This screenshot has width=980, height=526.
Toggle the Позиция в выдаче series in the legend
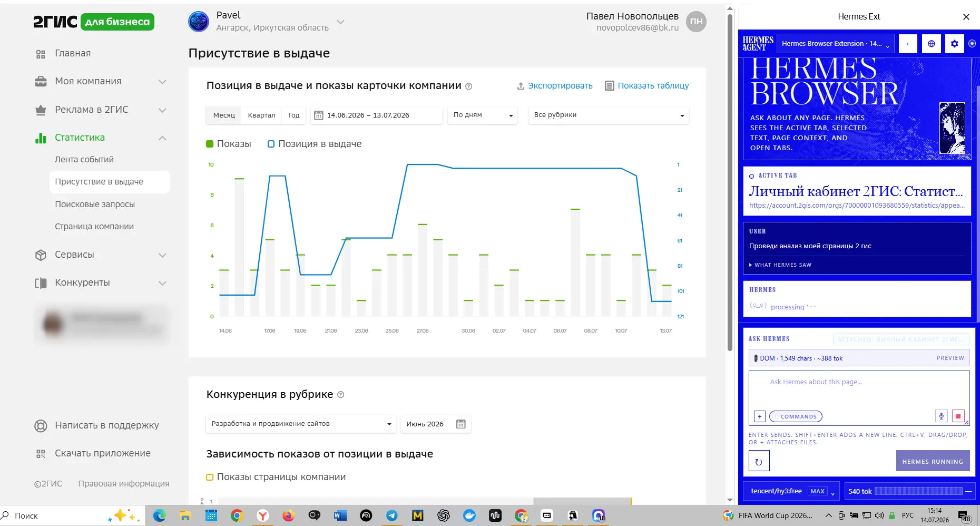coord(315,144)
